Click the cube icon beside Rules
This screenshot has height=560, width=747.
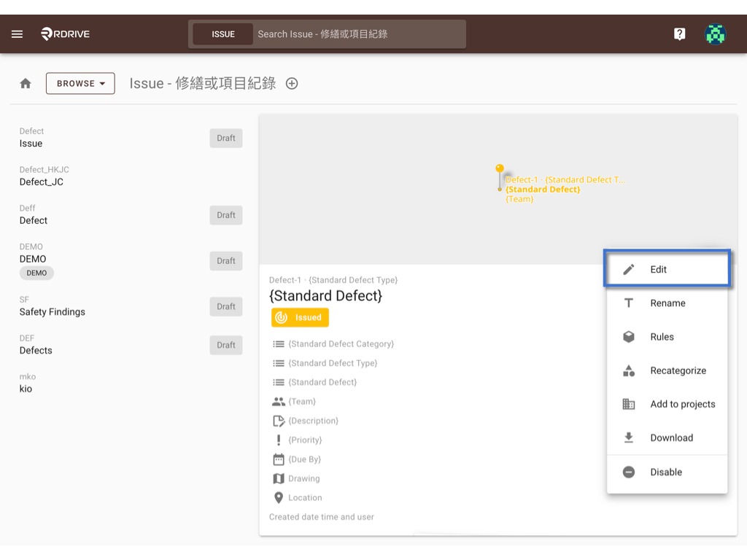[628, 337]
